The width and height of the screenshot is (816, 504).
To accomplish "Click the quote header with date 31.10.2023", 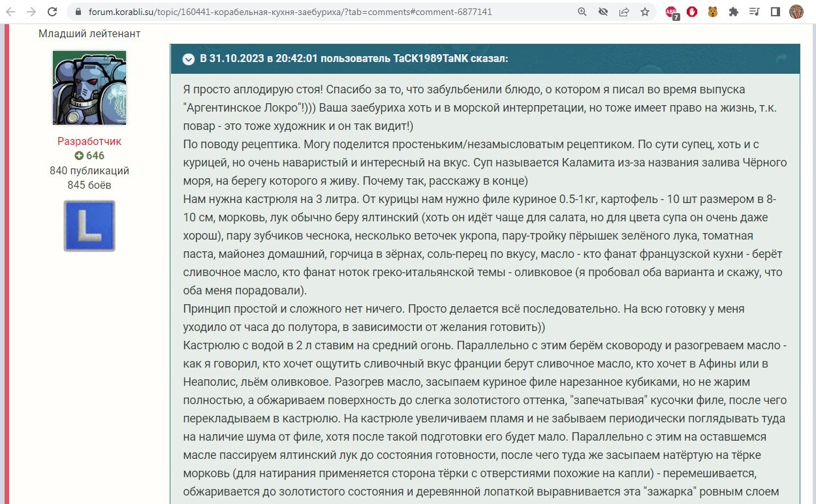I will click(484, 59).
